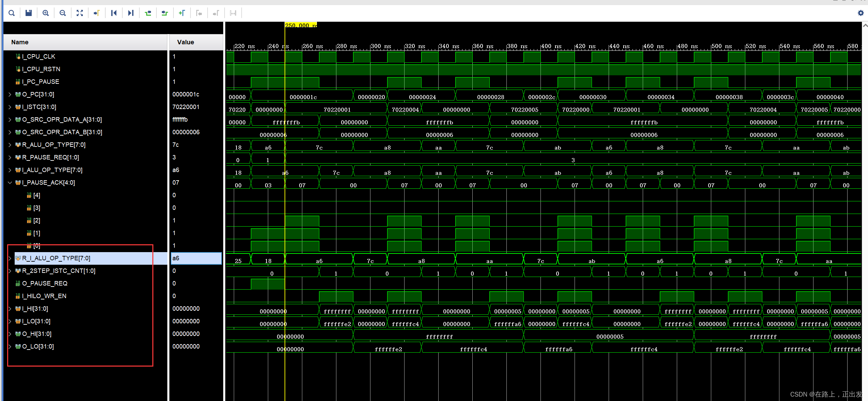
Task: Zoom in on the waveform
Action: (46, 13)
